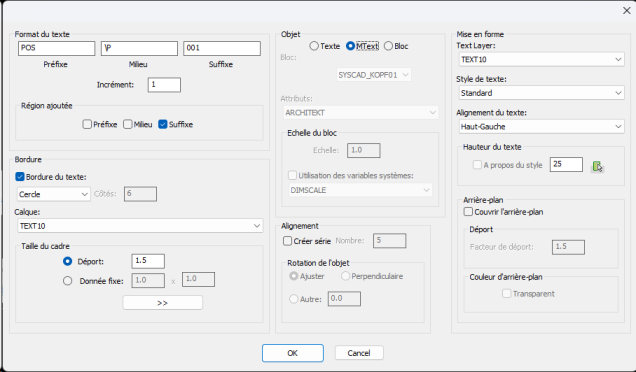The height and width of the screenshot is (372, 636).
Task: Select the Bloc object radio button
Action: (x=388, y=46)
